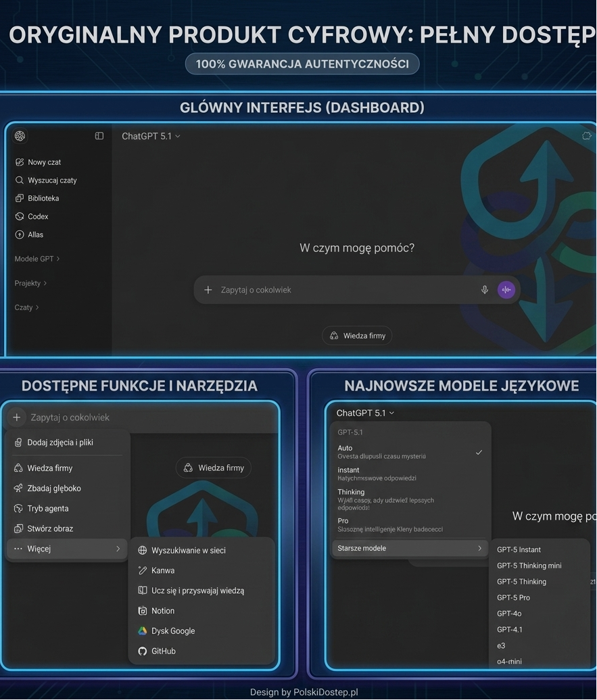
Task: Toggle the checkmark next to Auto
Action: click(479, 452)
